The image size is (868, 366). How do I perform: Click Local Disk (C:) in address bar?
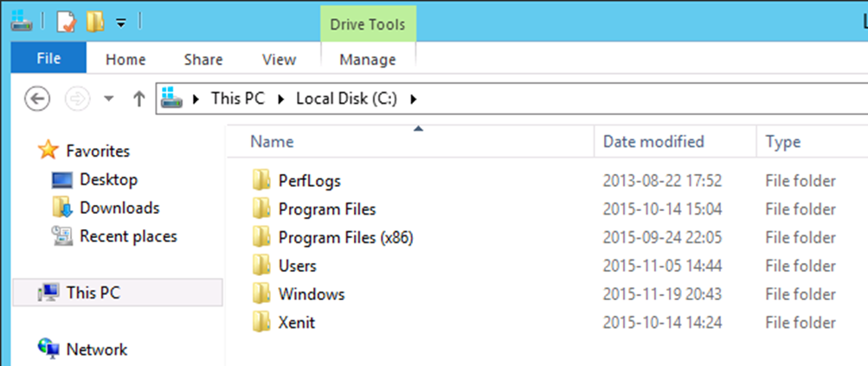[x=346, y=100]
